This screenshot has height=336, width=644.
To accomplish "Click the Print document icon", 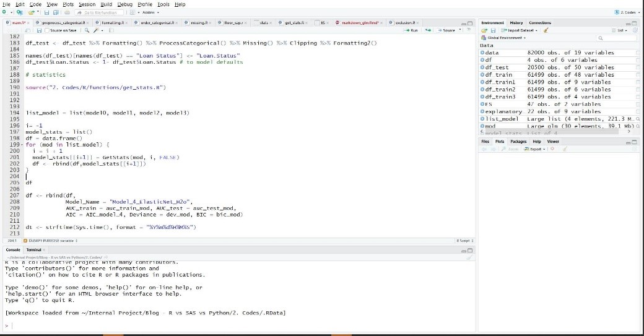I will (67, 12).
